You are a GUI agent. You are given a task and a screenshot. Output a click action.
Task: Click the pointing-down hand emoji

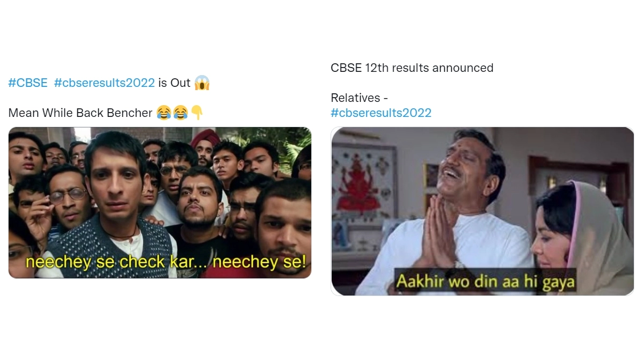point(197,113)
